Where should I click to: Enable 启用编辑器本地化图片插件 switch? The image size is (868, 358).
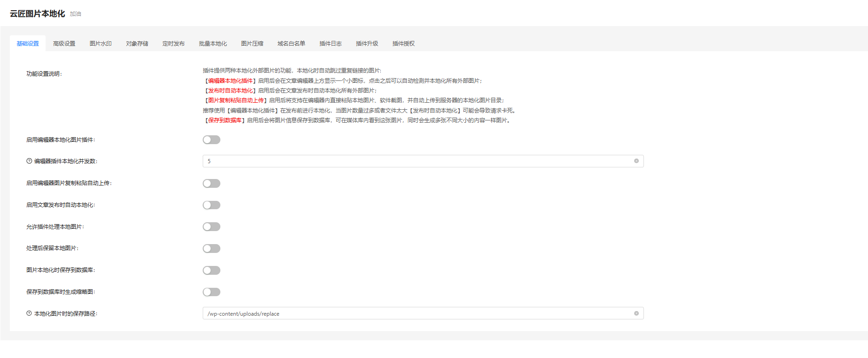tap(212, 140)
